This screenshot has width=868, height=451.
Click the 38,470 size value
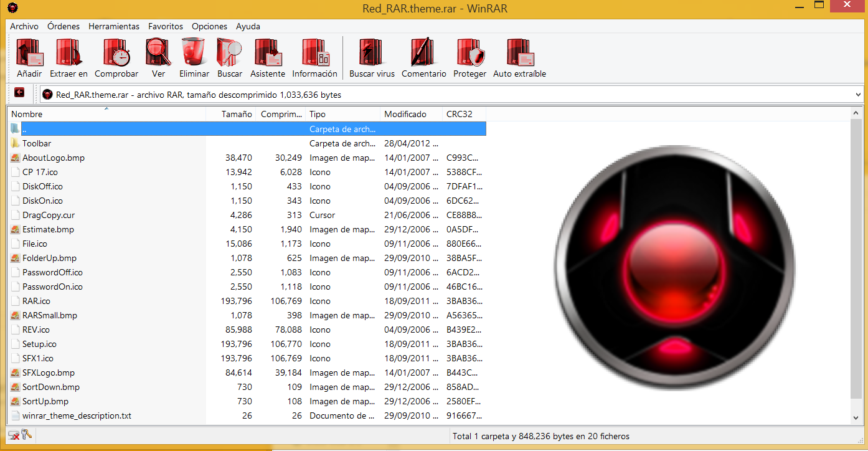(238, 158)
